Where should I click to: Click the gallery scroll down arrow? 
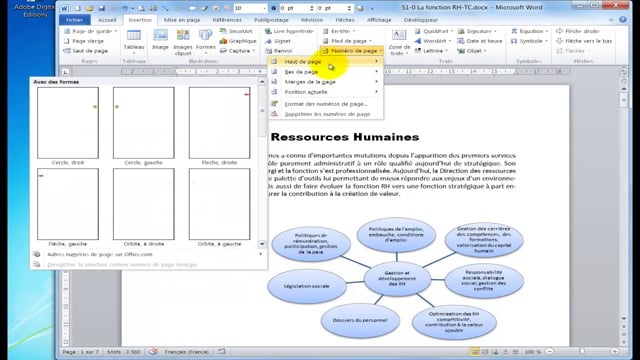click(262, 244)
